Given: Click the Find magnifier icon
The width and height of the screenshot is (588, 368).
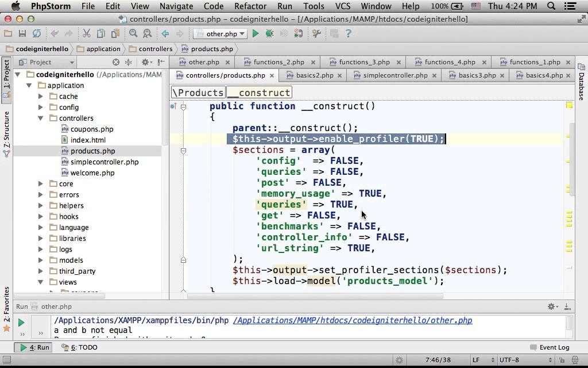Looking at the screenshot, I should tap(133, 34).
